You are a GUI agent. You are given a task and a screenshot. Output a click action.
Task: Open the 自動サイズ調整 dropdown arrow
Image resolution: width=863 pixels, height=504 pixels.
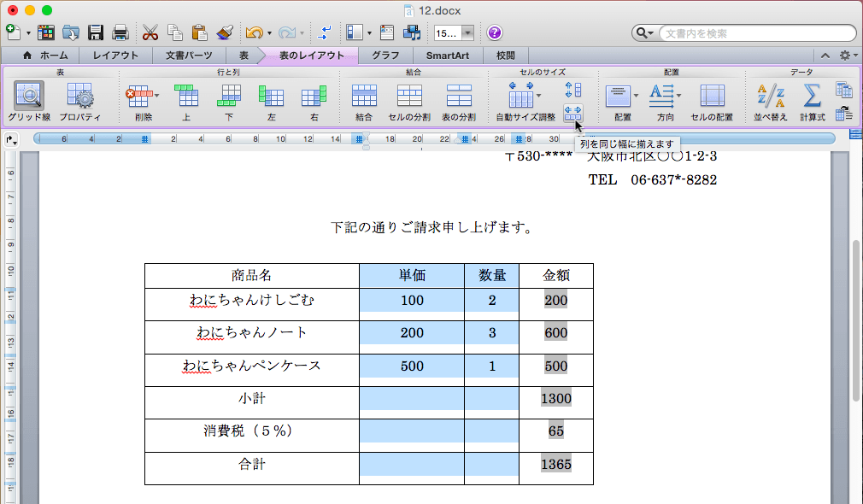coord(539,96)
